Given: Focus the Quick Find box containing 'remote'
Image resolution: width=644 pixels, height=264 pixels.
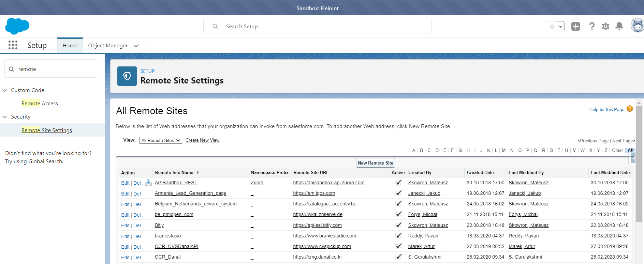Looking at the screenshot, I should (x=51, y=69).
